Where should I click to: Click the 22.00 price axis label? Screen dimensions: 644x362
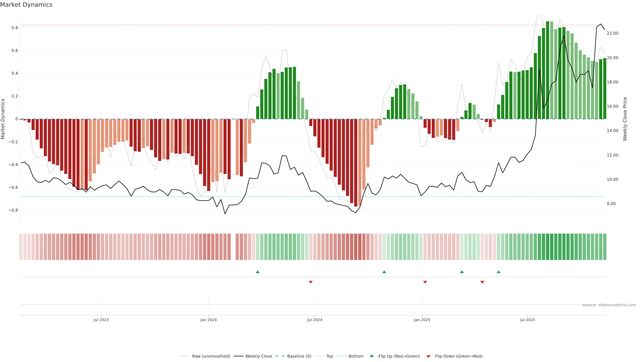[x=612, y=33]
